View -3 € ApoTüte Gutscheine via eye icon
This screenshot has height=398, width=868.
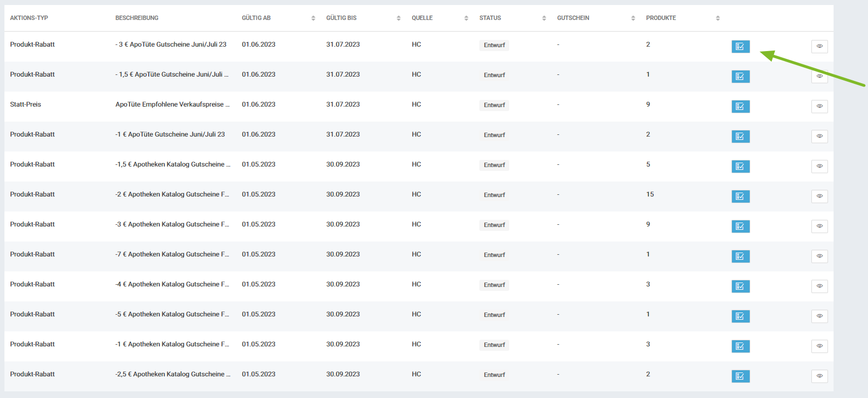tap(819, 47)
